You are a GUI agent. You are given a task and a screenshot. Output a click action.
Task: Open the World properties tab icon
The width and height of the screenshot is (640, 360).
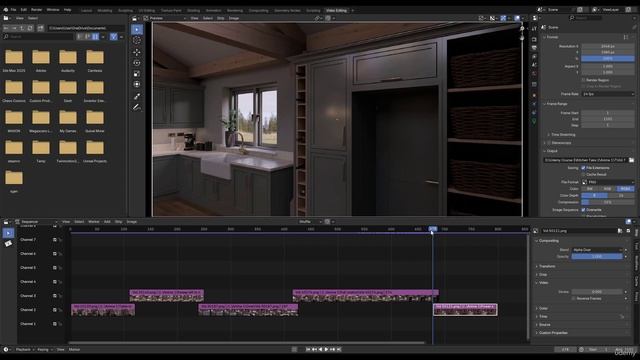tap(534, 73)
